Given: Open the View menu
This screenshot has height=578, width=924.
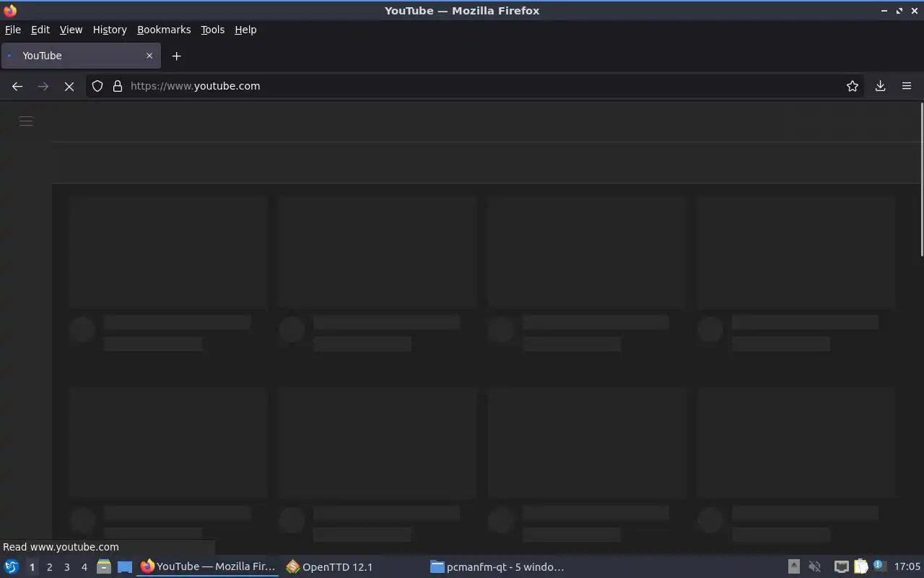Looking at the screenshot, I should click(x=71, y=30).
